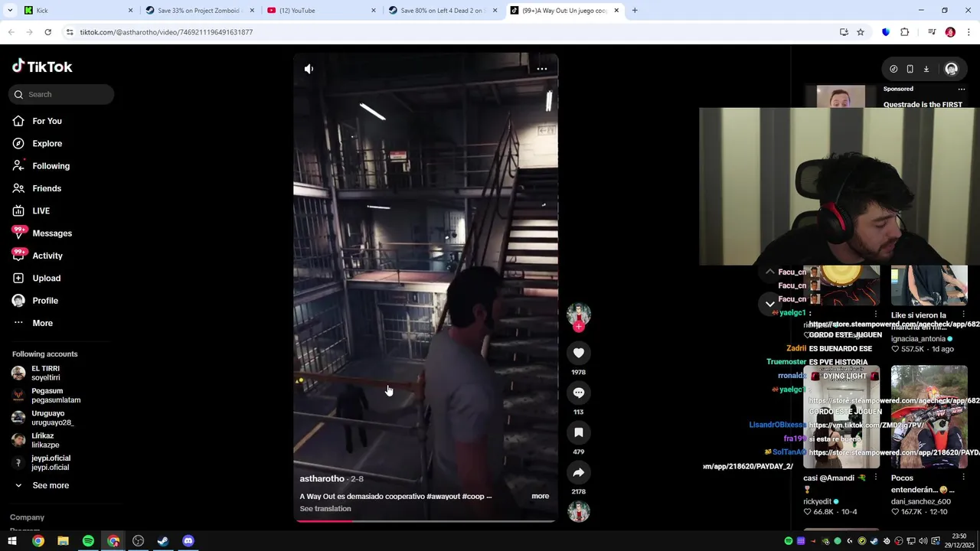The image size is (980, 551).
Task: Open astharotho username on video
Action: pos(322,478)
